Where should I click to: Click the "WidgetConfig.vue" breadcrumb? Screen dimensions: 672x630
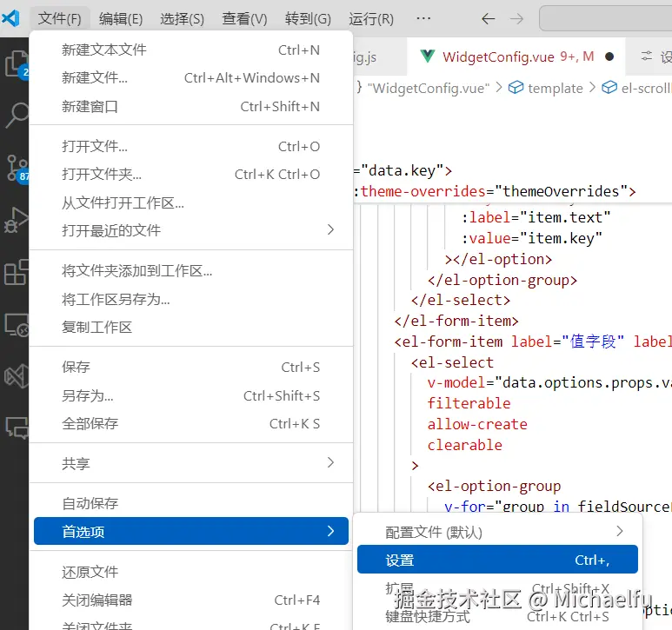point(429,88)
